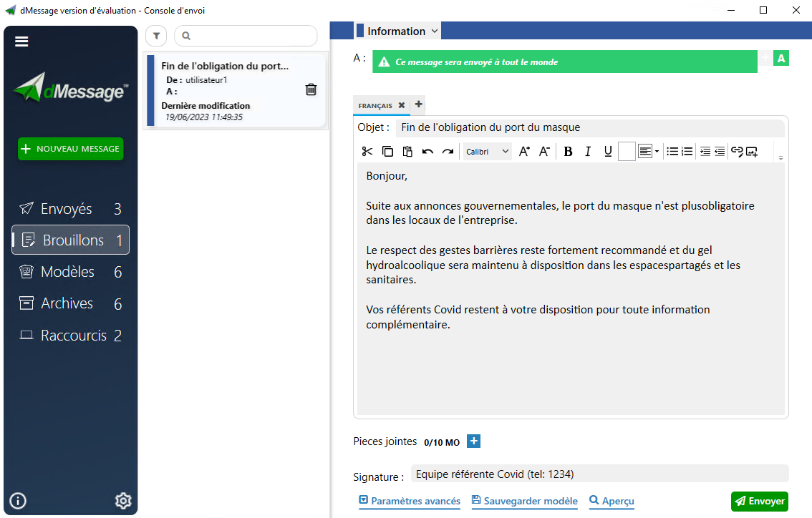Image resolution: width=812 pixels, height=518 pixels.
Task: Insert an image with the image icon
Action: pyautogui.click(x=751, y=152)
